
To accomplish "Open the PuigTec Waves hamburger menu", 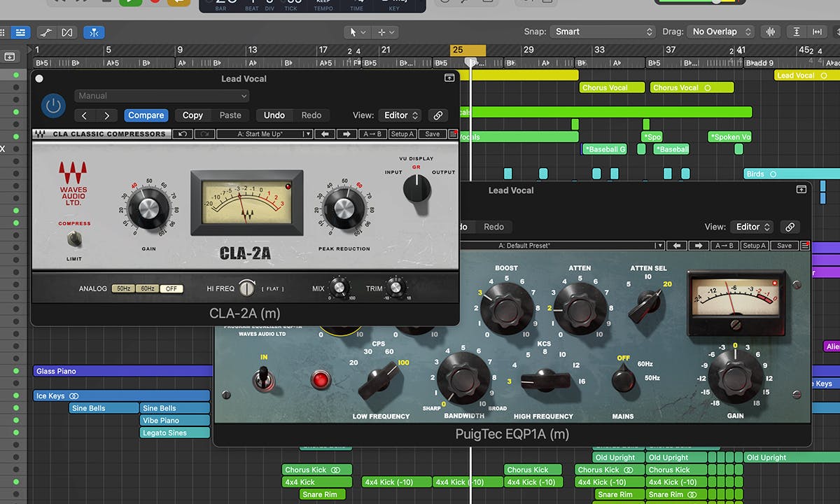I will [805, 246].
